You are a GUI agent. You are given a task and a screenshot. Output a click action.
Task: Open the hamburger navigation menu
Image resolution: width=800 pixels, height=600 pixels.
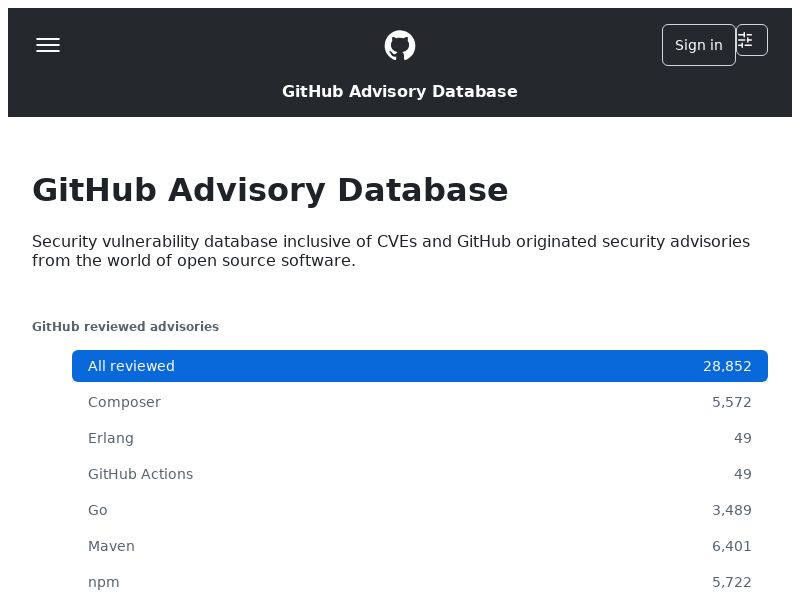pos(48,45)
